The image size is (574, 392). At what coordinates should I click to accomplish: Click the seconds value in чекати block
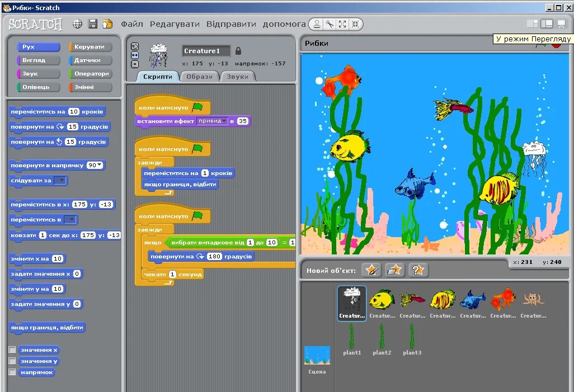tap(172, 274)
